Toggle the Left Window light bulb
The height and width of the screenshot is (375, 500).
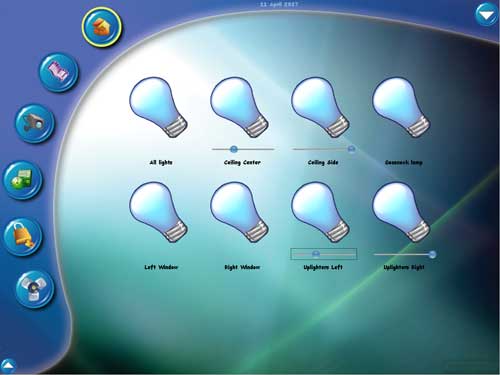tap(159, 212)
